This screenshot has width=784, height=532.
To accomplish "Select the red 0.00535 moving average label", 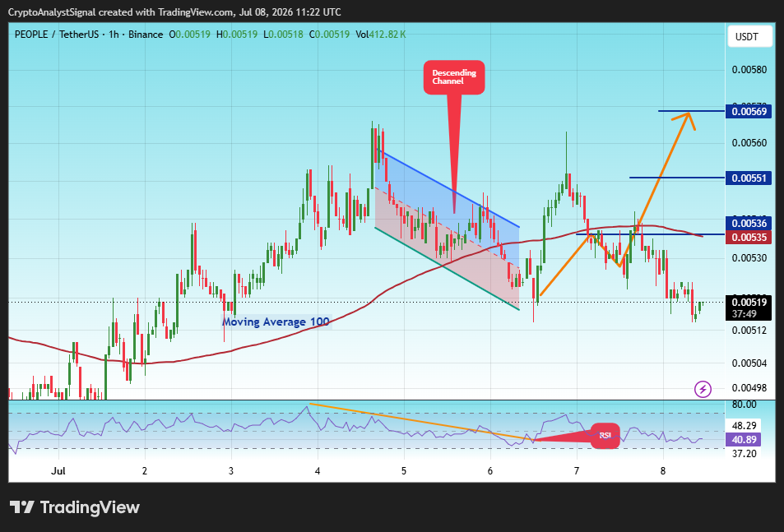I will (x=749, y=237).
